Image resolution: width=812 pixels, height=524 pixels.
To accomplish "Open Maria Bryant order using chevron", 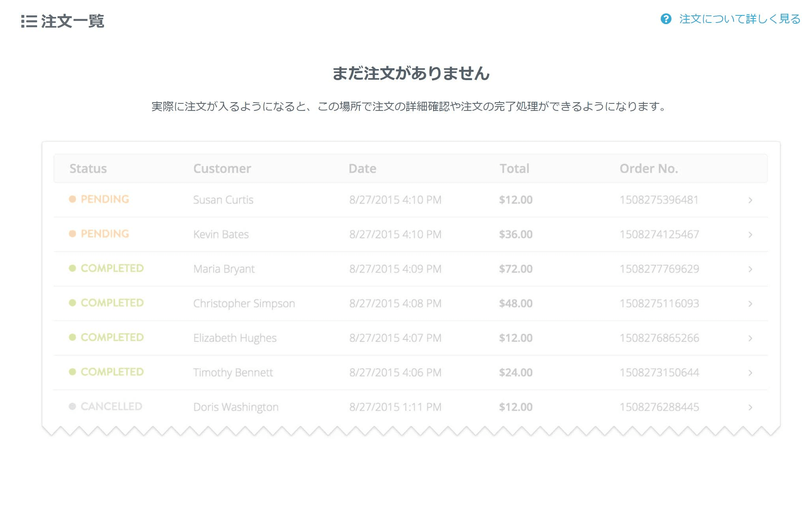I will pos(750,269).
